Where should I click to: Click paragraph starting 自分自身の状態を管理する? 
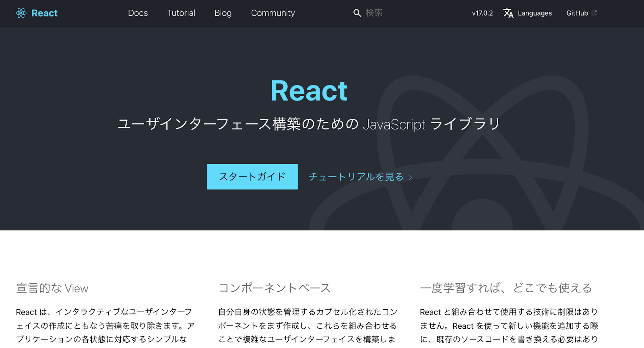(308, 326)
